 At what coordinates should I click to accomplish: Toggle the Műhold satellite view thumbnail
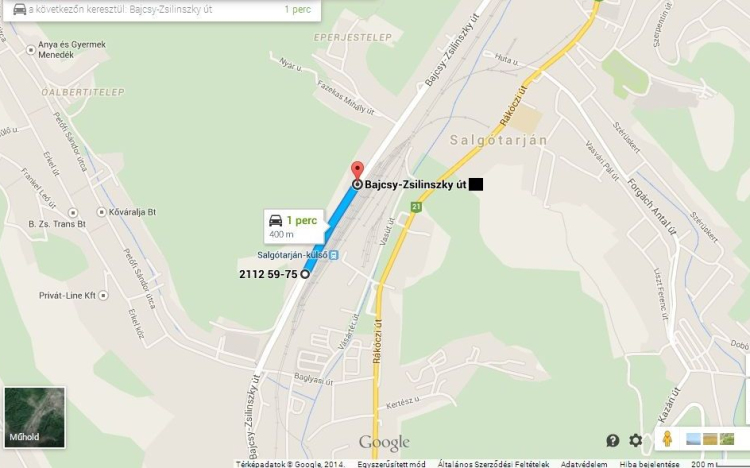[x=34, y=417]
